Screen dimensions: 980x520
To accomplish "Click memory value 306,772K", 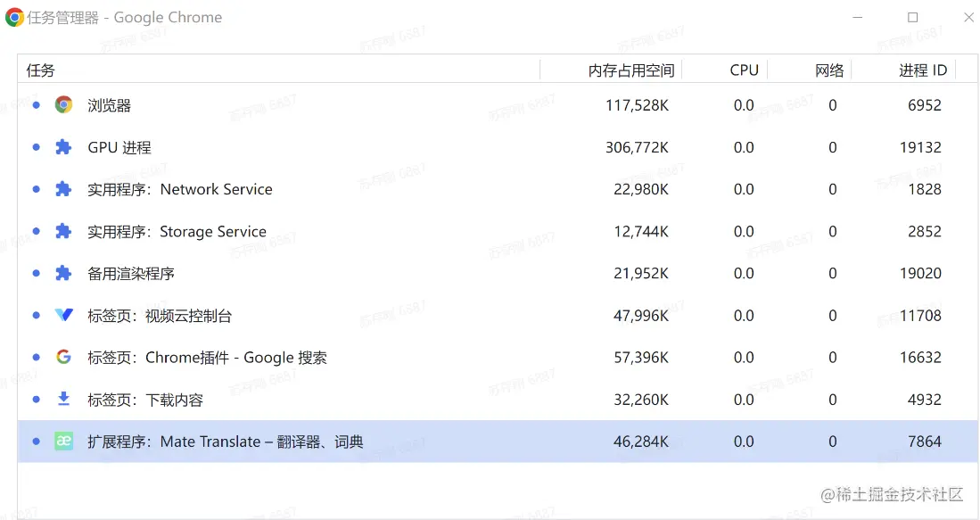I will click(637, 147).
